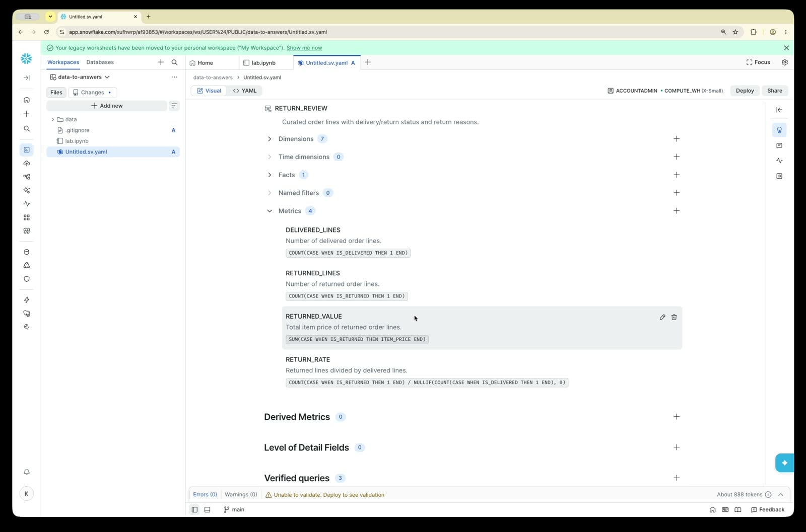Add a new Fact with plus icon
Image resolution: width=806 pixels, height=532 pixels.
677,175
